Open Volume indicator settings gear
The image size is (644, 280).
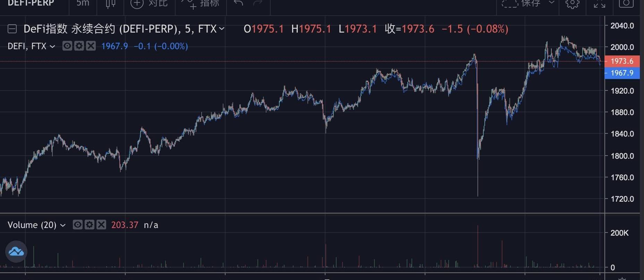90,225
